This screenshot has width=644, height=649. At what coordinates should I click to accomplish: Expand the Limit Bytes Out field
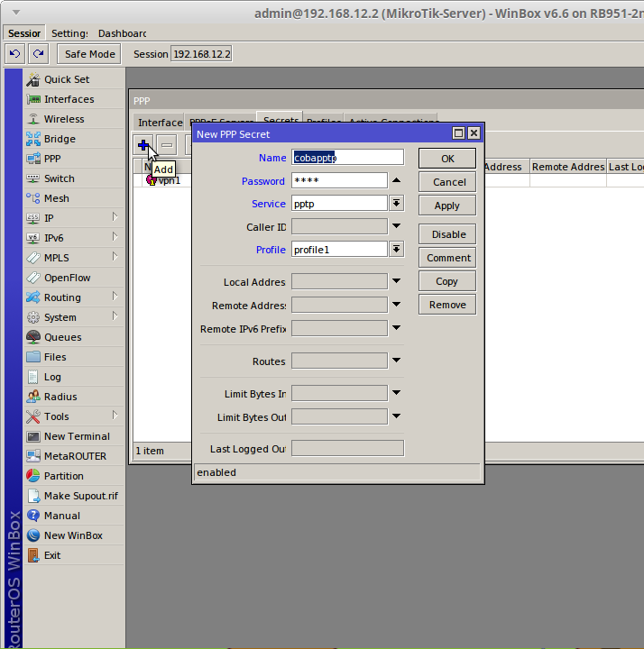(396, 416)
